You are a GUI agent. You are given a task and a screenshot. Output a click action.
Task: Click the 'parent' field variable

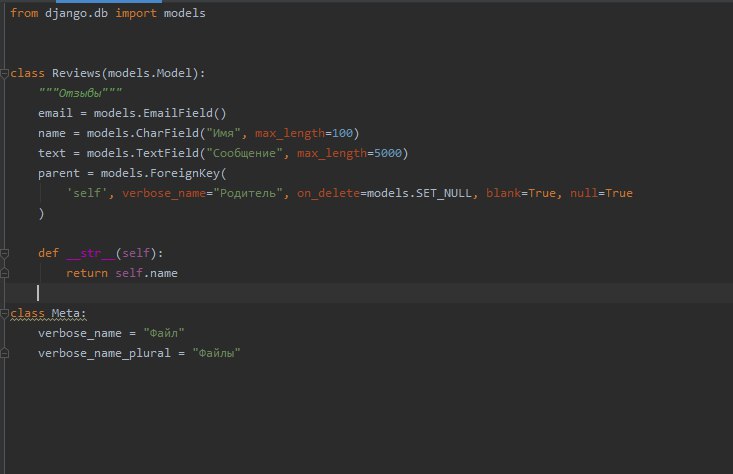pyautogui.click(x=59, y=173)
